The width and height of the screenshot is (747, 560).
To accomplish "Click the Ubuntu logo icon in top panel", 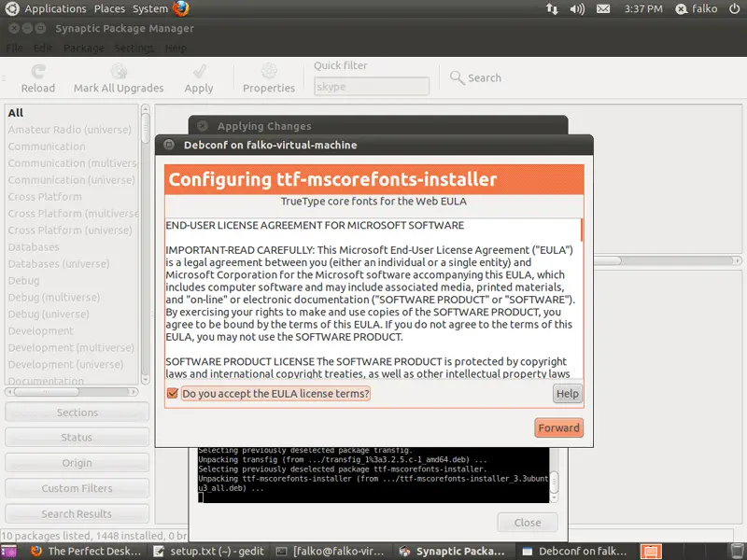I will (12, 8).
